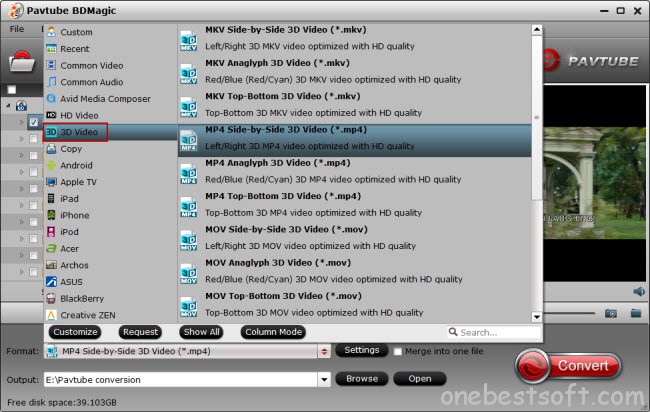650x412 pixels.
Task: Select the 3D Video category
Action: click(x=111, y=132)
